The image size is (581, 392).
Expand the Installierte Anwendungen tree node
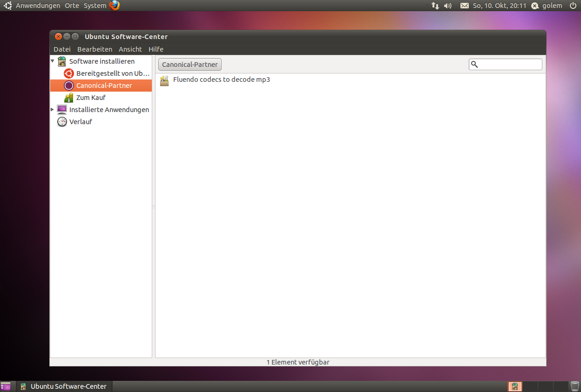pyautogui.click(x=52, y=110)
